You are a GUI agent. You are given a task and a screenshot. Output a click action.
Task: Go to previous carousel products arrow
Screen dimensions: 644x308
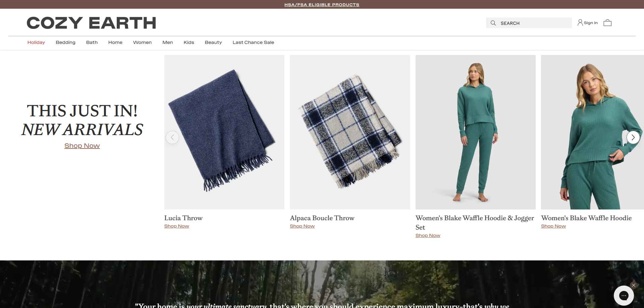click(172, 137)
